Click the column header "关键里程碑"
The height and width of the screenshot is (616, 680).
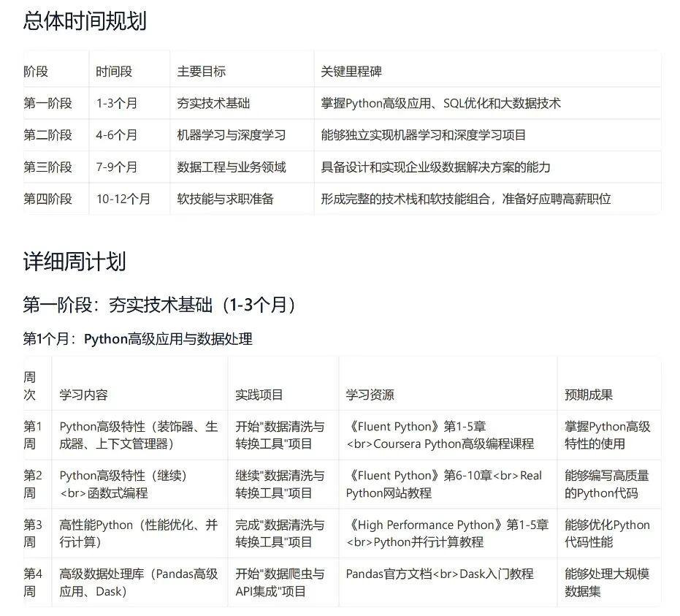(351, 72)
